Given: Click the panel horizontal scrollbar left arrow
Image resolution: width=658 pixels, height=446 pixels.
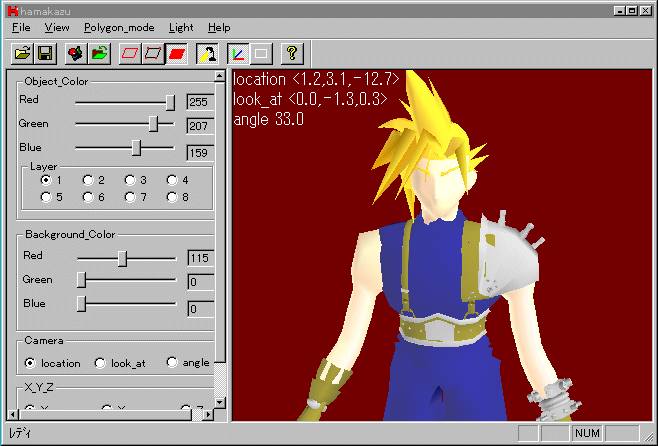Looking at the screenshot, I should point(13,415).
